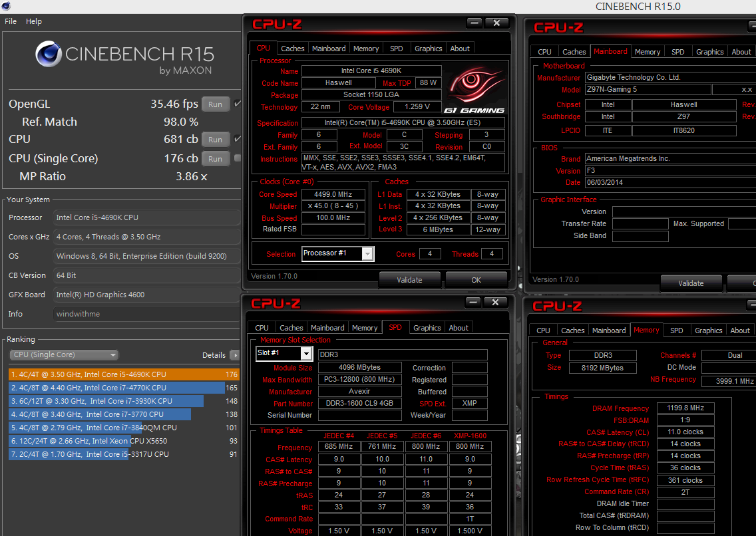Select Graphics tab in CPU-Z SPD window
The height and width of the screenshot is (536, 756).
point(427,327)
